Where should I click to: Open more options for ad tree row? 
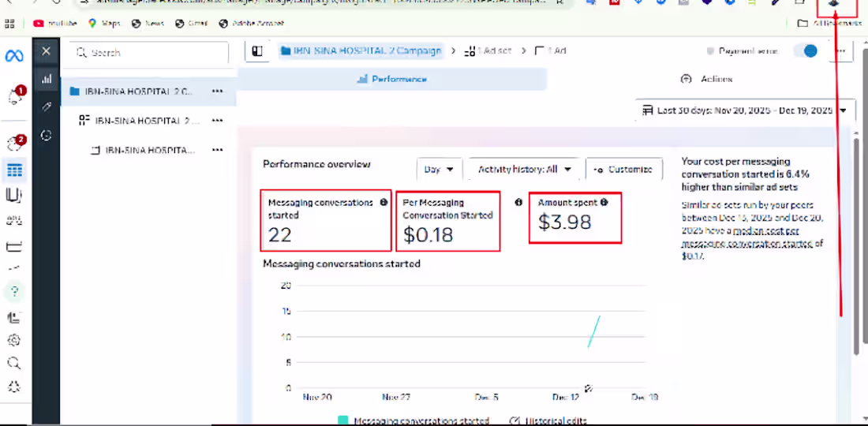point(217,150)
